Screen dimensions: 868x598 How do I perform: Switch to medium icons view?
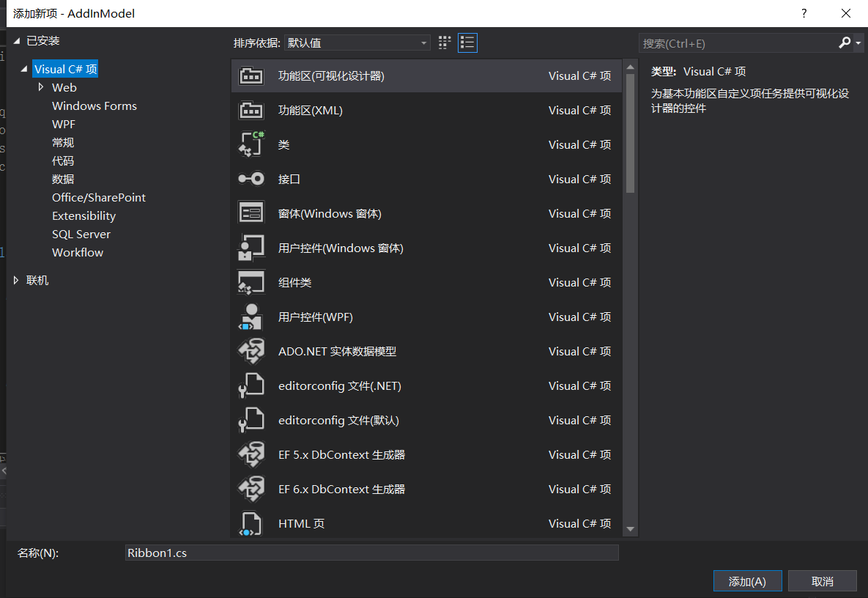pyautogui.click(x=444, y=43)
